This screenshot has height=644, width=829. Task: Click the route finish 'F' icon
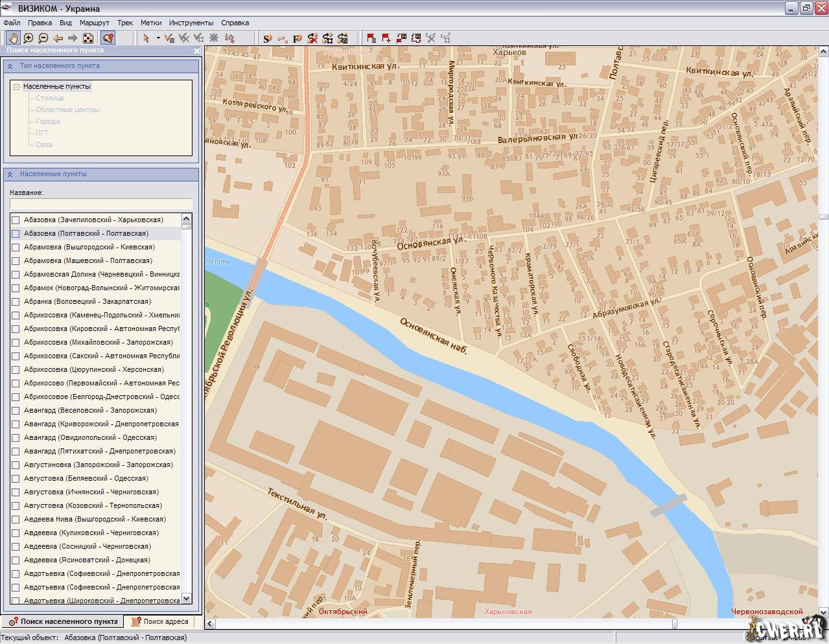(297, 38)
